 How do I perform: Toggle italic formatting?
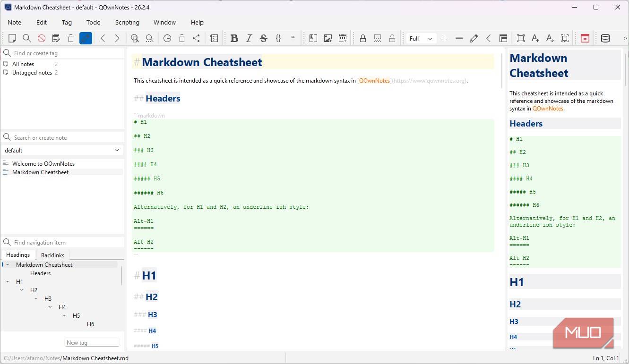coord(249,38)
